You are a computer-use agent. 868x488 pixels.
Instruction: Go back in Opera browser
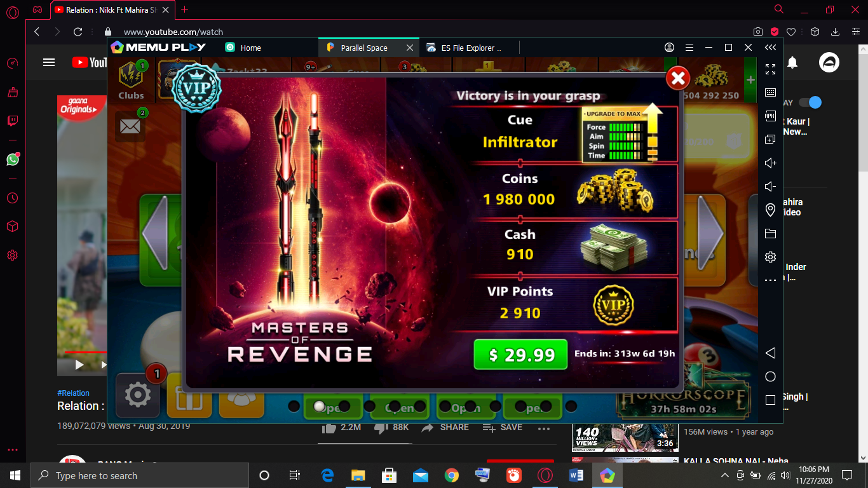tap(37, 32)
